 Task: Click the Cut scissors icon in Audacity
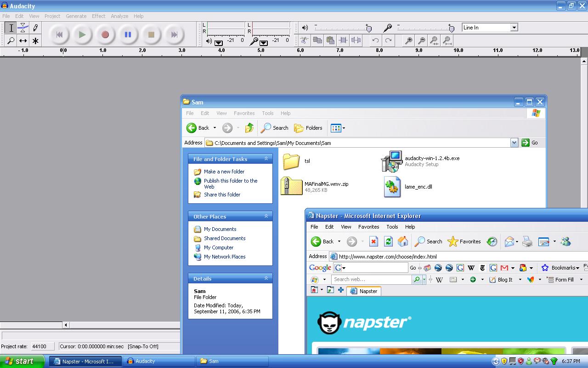click(304, 40)
